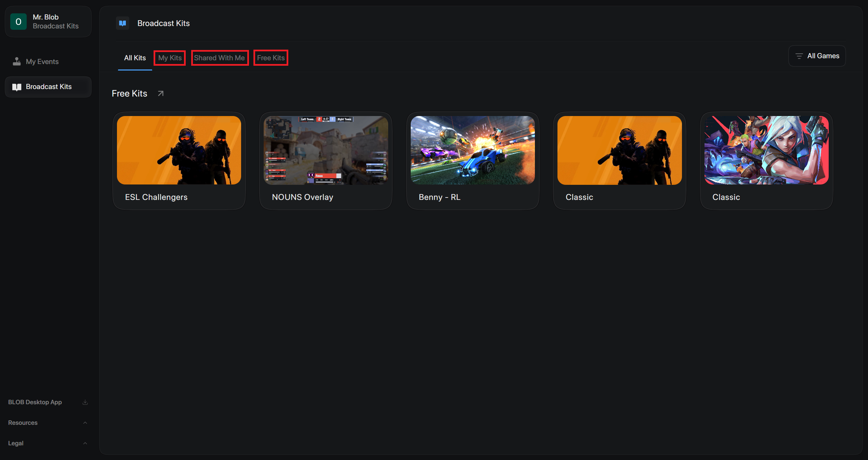Viewport: 868px width, 460px height.
Task: Click the My Events podium icon
Action: (16, 62)
